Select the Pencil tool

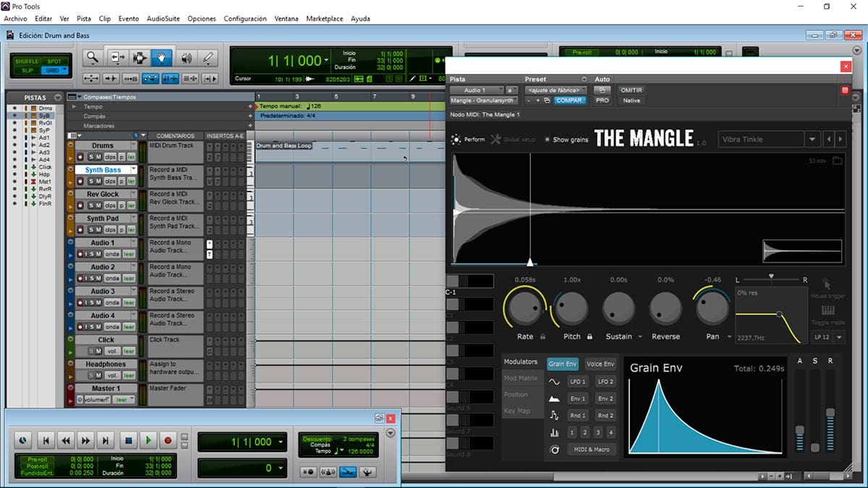click(x=208, y=58)
